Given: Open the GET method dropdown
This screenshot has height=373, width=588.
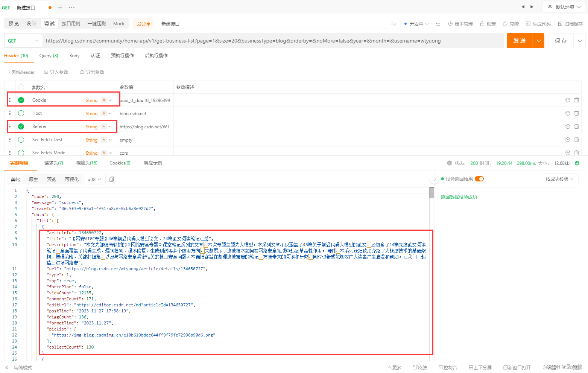Looking at the screenshot, I should 23,41.
